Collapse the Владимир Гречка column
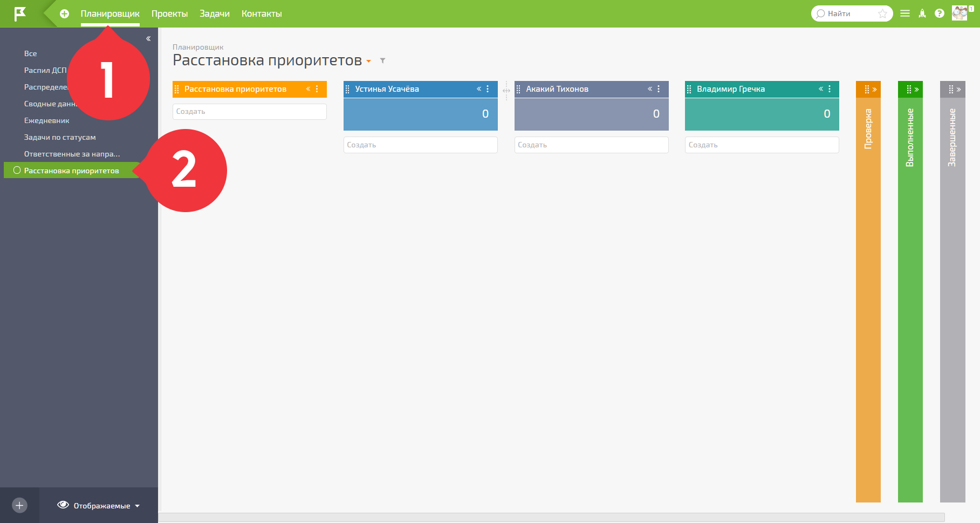This screenshot has width=980, height=523. [x=821, y=89]
